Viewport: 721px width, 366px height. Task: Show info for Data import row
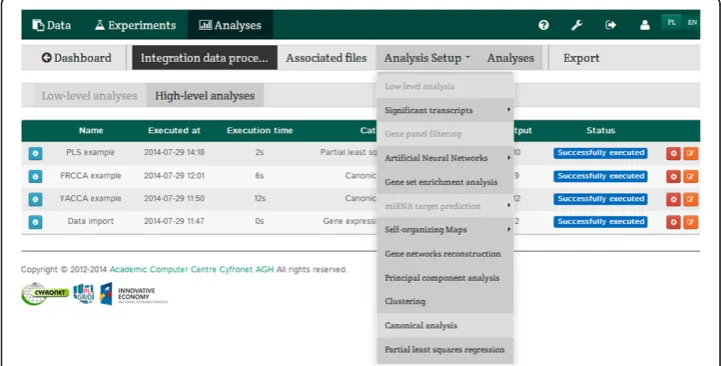click(x=35, y=222)
